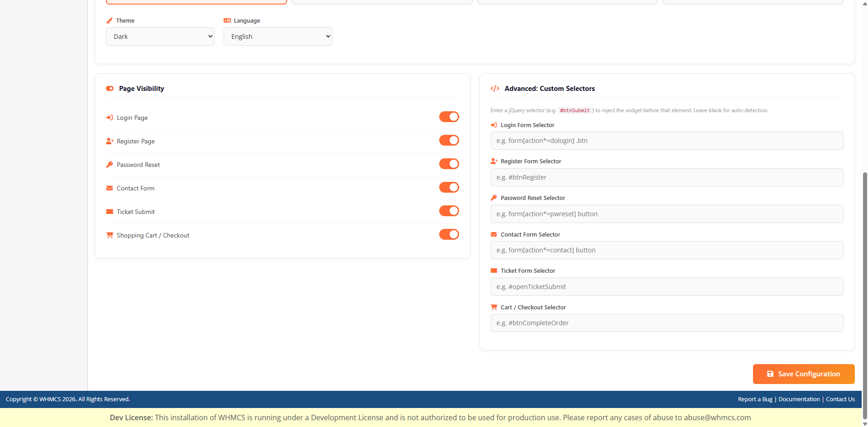Open the Documentation footer link

click(799, 399)
